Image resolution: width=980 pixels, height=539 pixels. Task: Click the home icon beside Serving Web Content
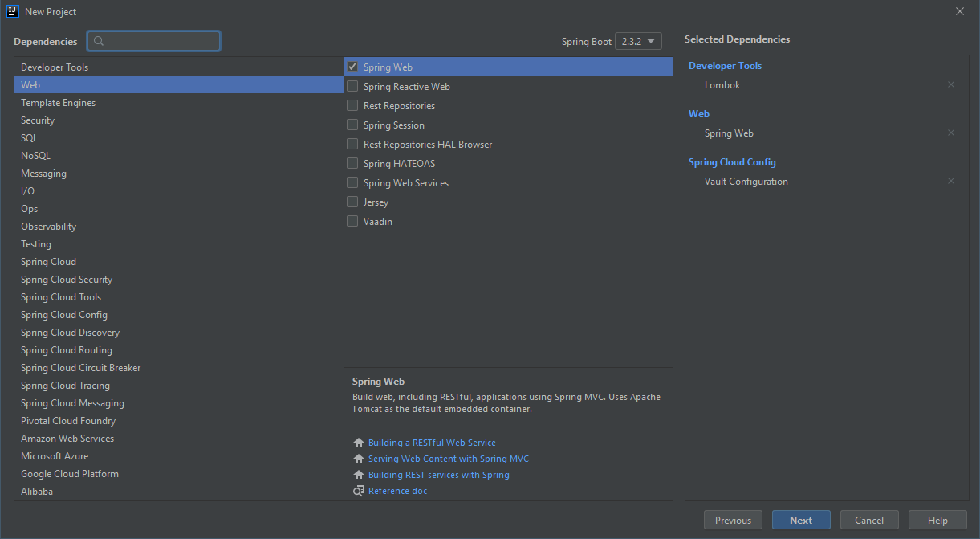(x=359, y=459)
